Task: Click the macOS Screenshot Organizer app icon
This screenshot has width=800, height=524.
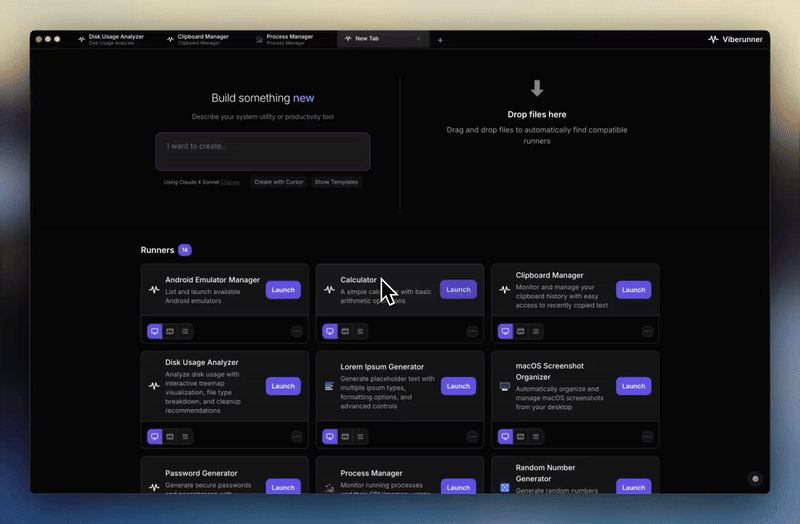Action: (x=505, y=385)
